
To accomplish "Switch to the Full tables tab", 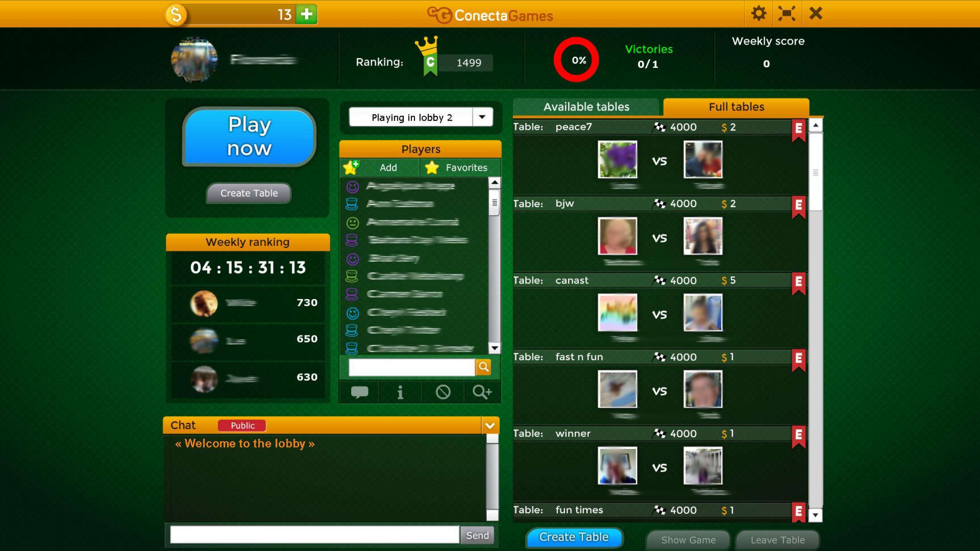I will [x=736, y=106].
